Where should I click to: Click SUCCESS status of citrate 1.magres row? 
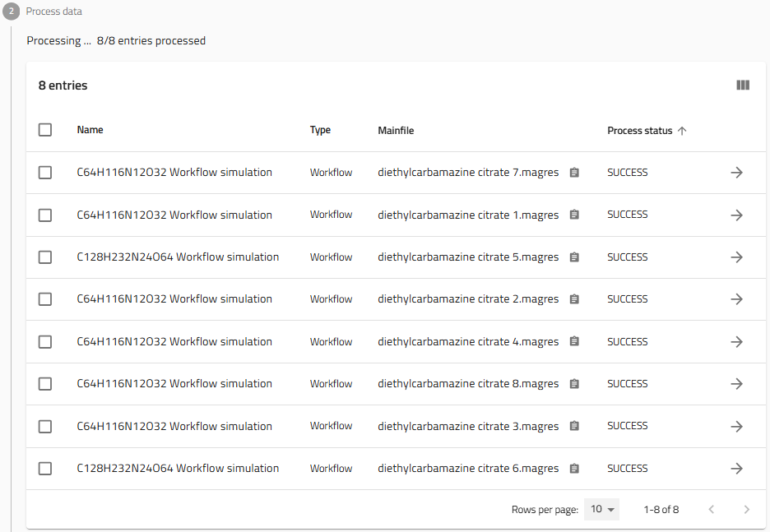click(627, 215)
